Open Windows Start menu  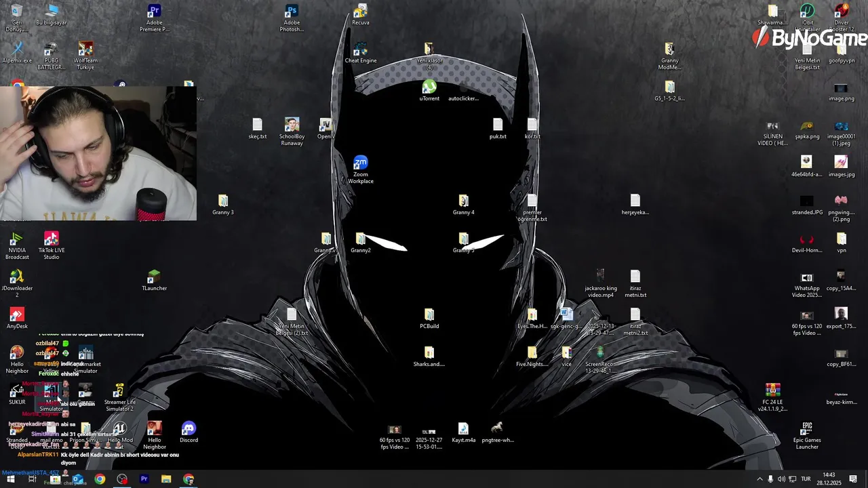pyautogui.click(x=11, y=479)
